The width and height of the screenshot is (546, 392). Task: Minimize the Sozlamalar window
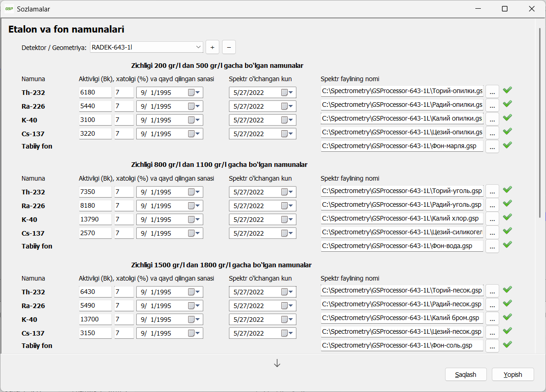point(478,9)
